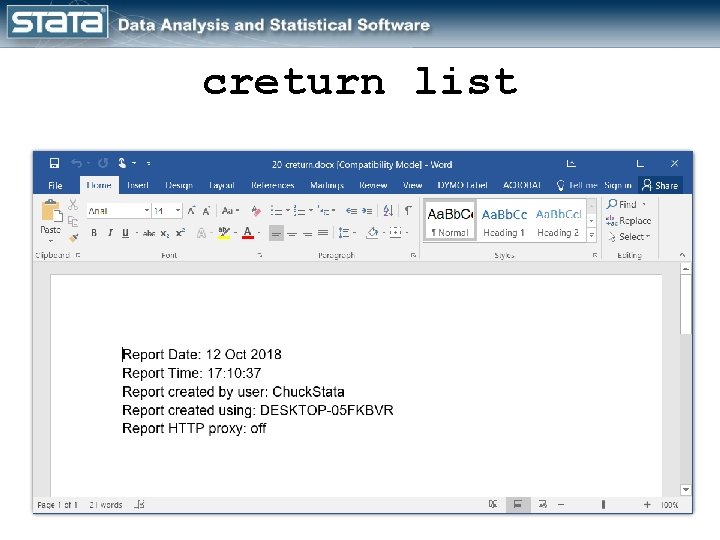
Task: Click the Touch/Mouse mode icon
Action: [x=122, y=163]
